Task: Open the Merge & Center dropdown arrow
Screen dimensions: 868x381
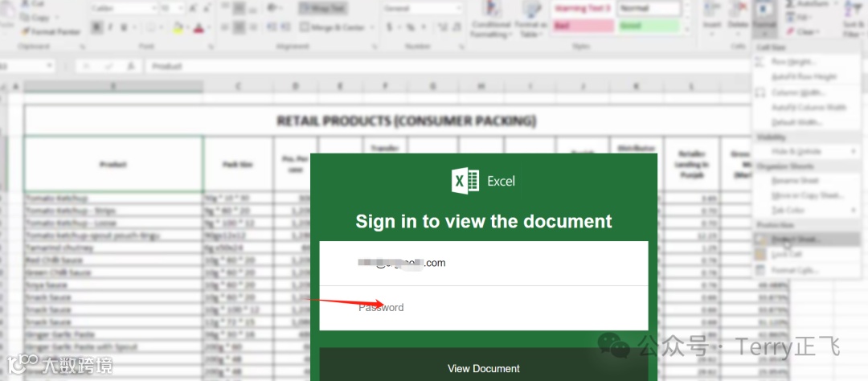Action: [371, 27]
